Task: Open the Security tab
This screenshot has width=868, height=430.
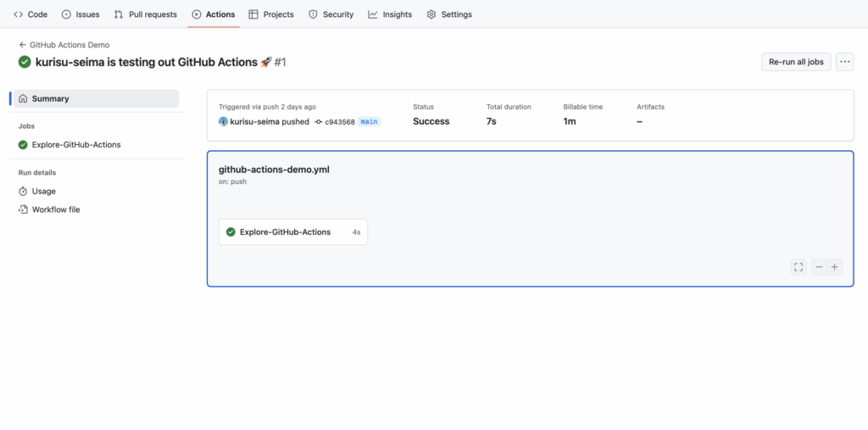Action: pos(331,14)
